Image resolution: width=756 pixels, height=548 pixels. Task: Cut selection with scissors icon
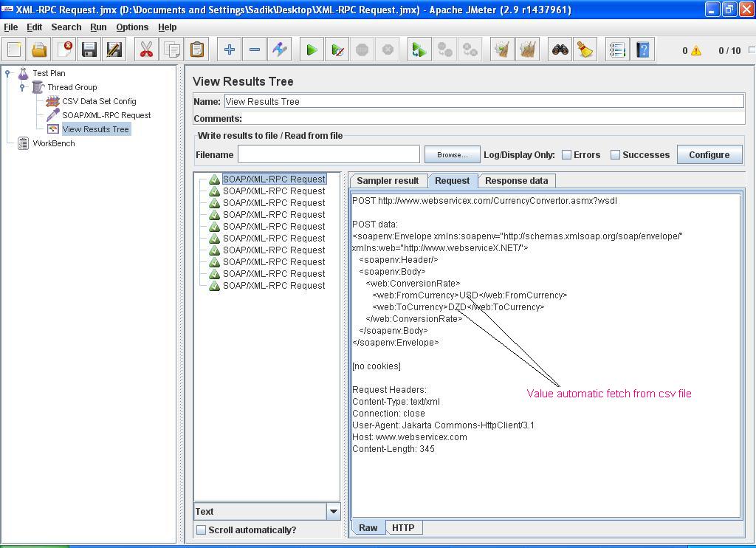(147, 49)
